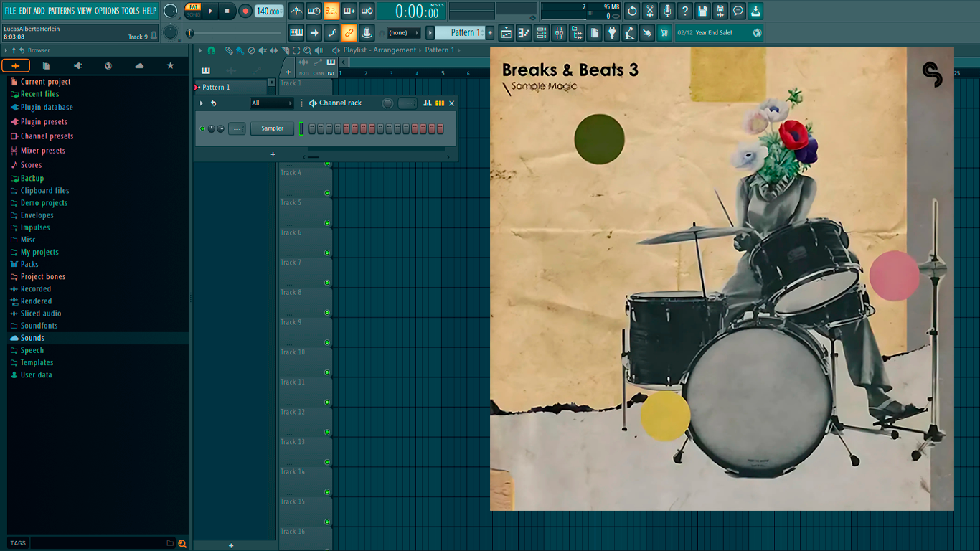Click the question mark help icon
Image resolution: width=980 pixels, height=551 pixels.
(x=685, y=11)
